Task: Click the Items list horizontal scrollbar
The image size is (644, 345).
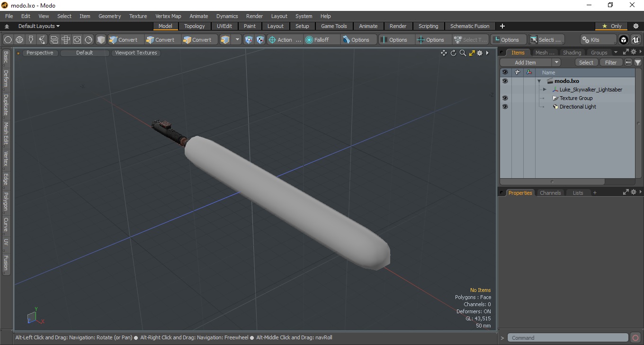Action: (552, 182)
